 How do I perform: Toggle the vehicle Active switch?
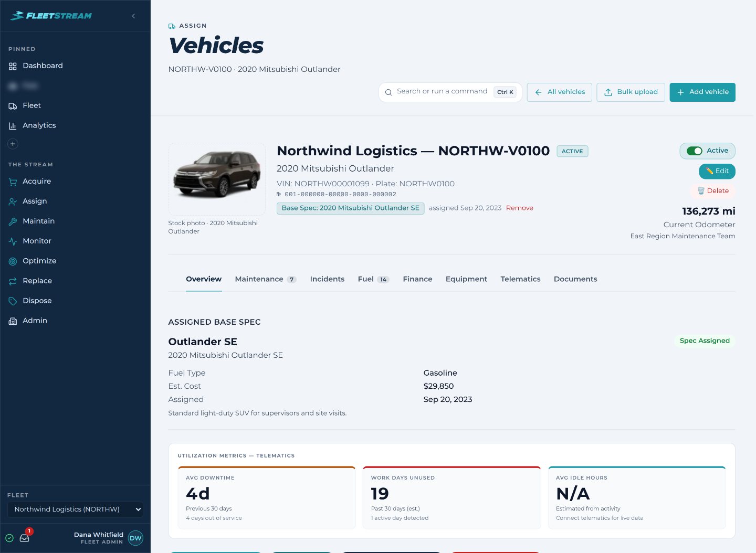coord(695,151)
